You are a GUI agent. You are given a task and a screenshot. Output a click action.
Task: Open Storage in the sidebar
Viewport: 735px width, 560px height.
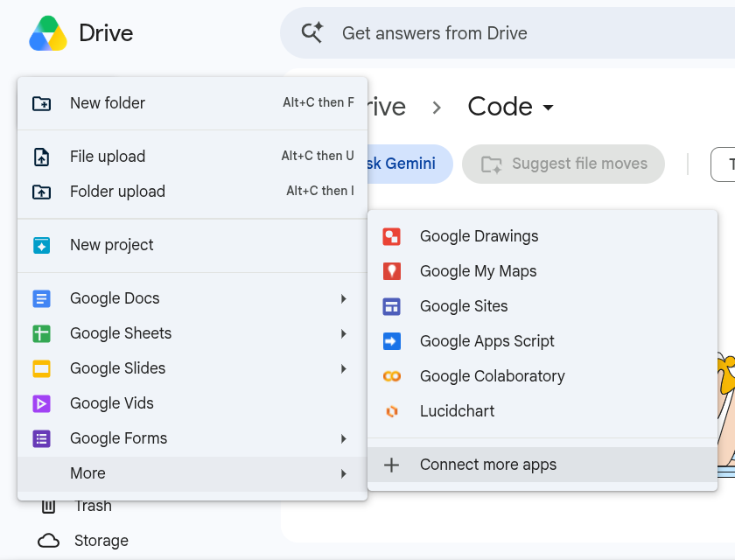point(101,541)
